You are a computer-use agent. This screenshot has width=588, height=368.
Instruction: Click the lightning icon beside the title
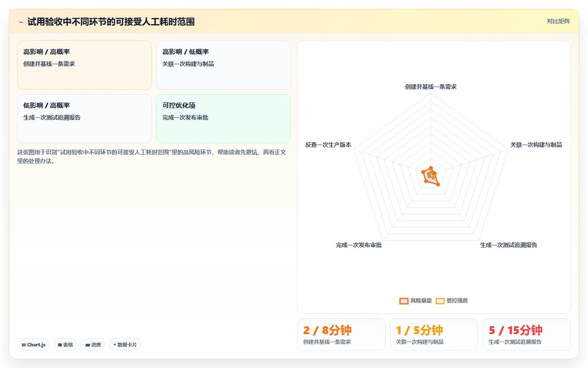pos(21,22)
